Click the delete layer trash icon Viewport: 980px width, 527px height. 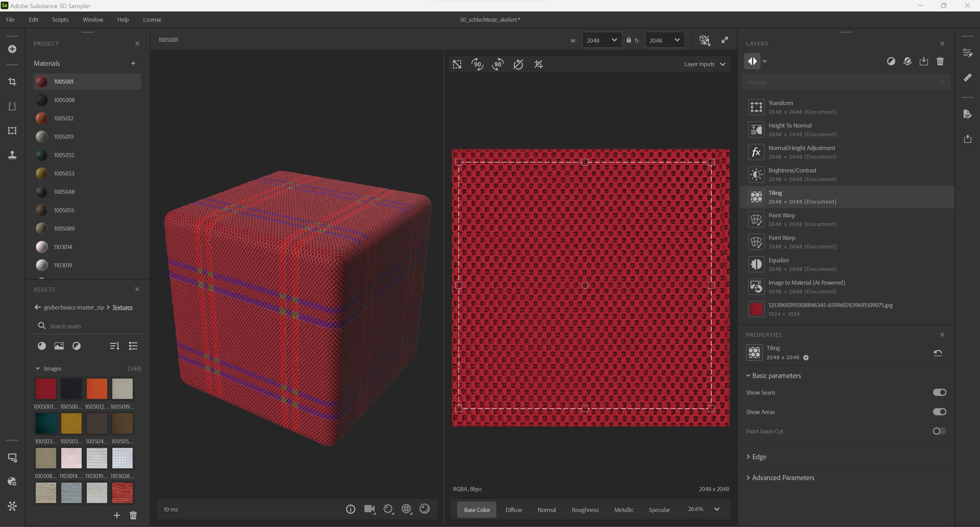click(940, 61)
